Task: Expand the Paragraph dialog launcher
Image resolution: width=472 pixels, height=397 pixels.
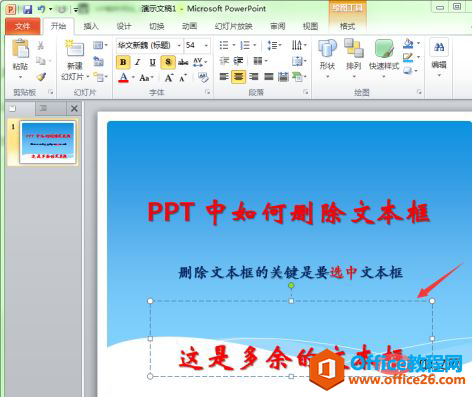Action: (x=306, y=92)
